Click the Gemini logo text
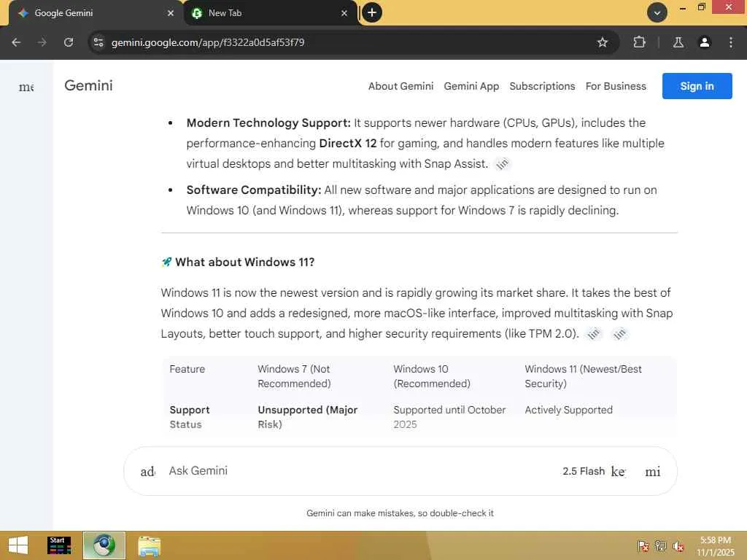This screenshot has height=560, width=747. [x=88, y=86]
